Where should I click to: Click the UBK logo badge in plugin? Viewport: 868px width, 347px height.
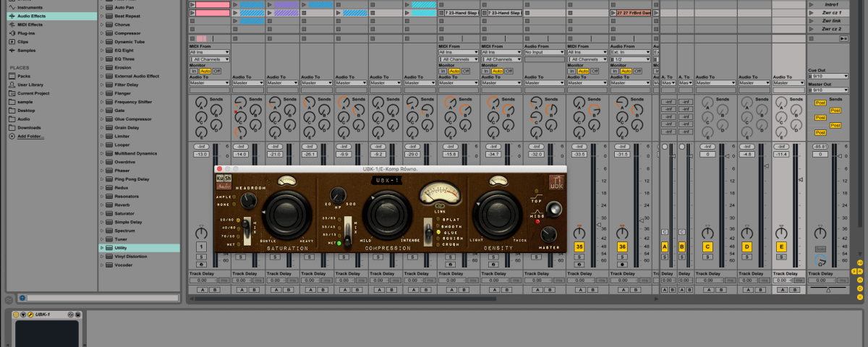(556, 182)
